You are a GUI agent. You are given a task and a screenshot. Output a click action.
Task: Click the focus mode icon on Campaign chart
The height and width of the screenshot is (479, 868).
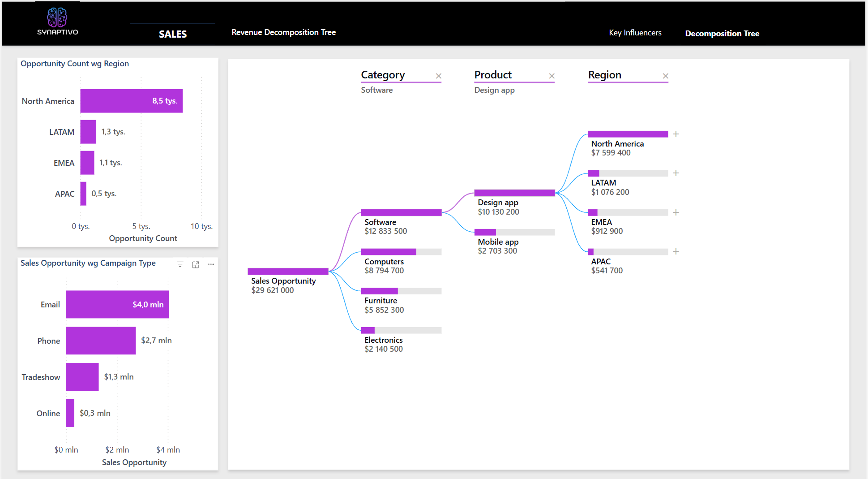196,264
